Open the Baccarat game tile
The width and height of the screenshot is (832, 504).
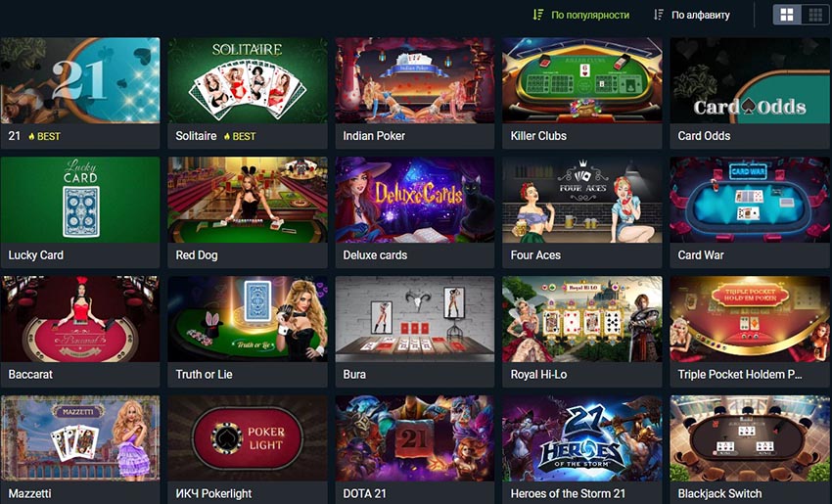pos(80,332)
